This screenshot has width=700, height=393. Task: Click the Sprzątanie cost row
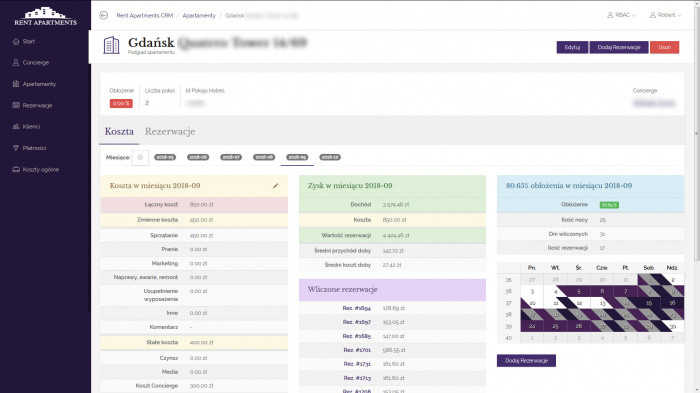194,235
